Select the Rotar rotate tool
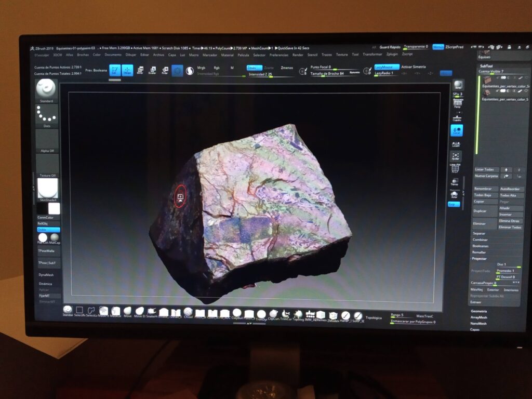Viewport: 532px width, 399px height. (x=165, y=70)
